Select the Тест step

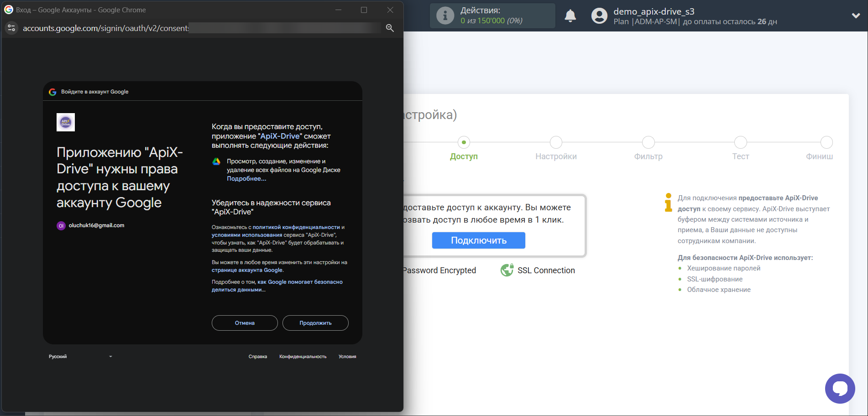pyautogui.click(x=741, y=149)
